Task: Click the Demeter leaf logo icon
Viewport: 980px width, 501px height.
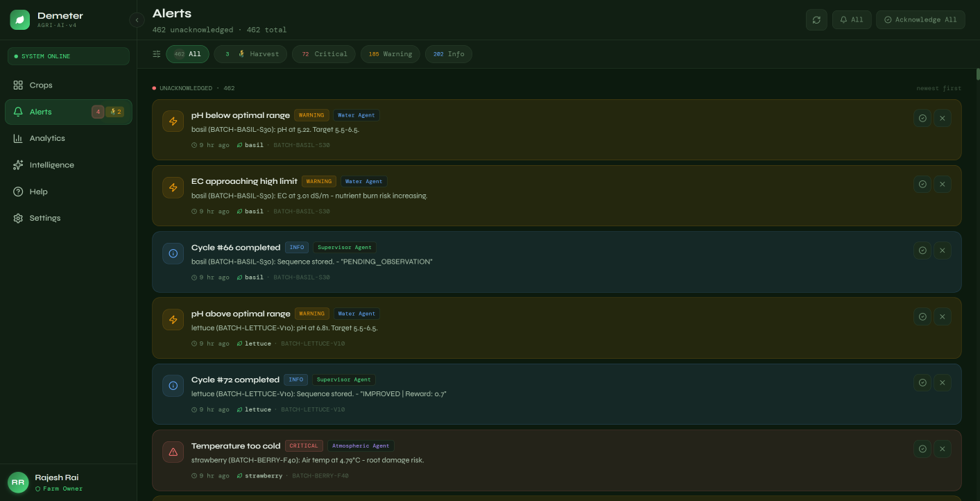Action: pos(19,19)
